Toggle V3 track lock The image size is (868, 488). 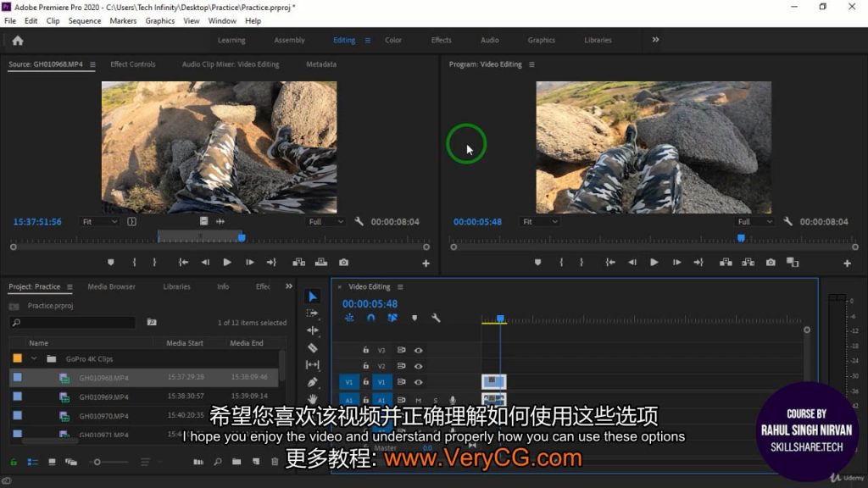(366, 350)
